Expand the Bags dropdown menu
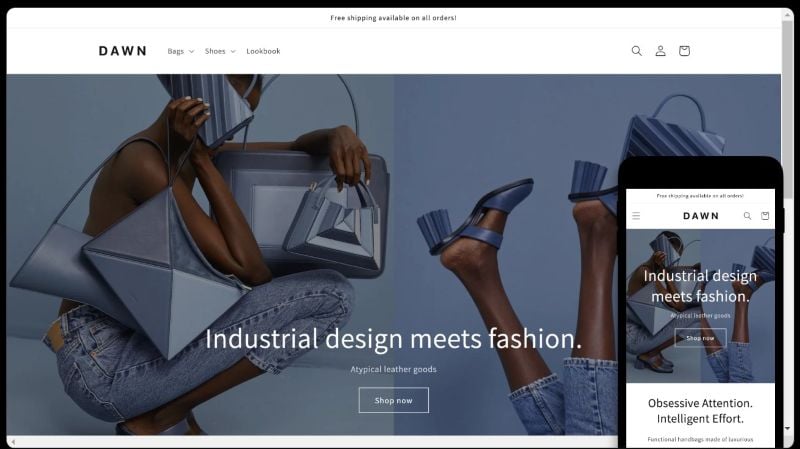The height and width of the screenshot is (449, 800). tap(181, 51)
